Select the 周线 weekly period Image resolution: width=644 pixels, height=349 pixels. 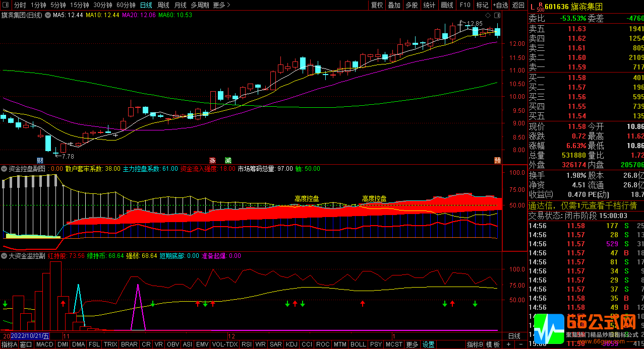pos(163,5)
